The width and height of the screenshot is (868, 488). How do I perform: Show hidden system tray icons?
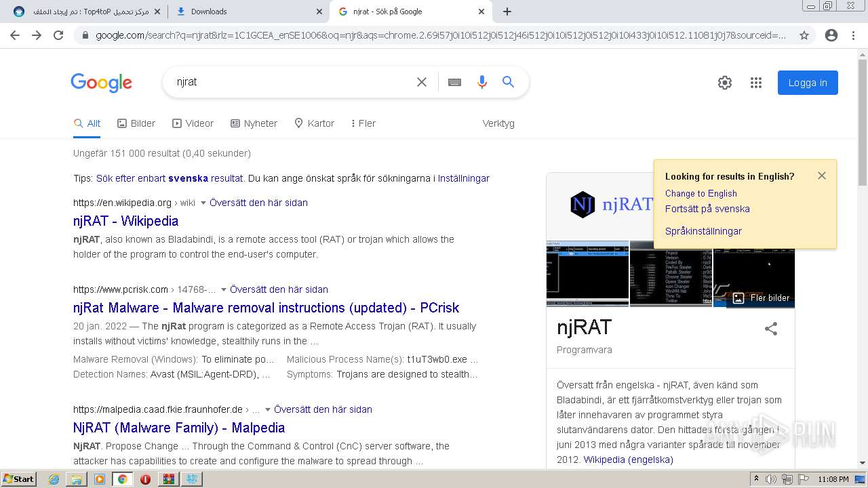point(756,479)
